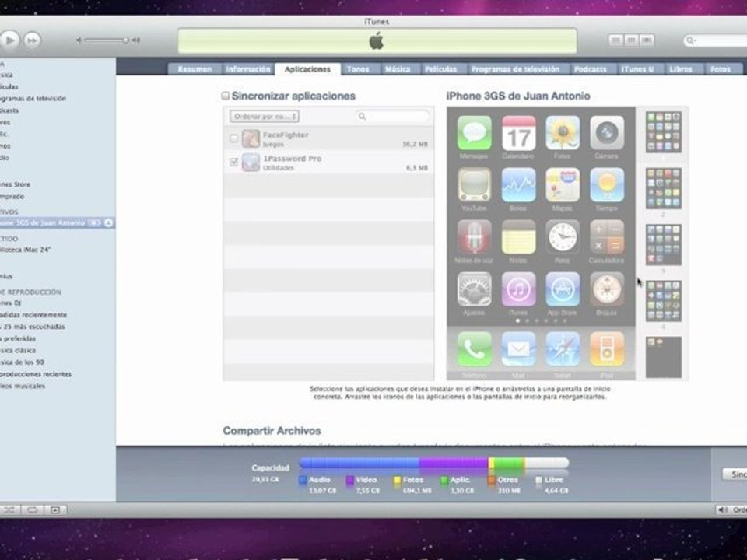
Task: Open the iTunes U tab
Action: point(637,69)
